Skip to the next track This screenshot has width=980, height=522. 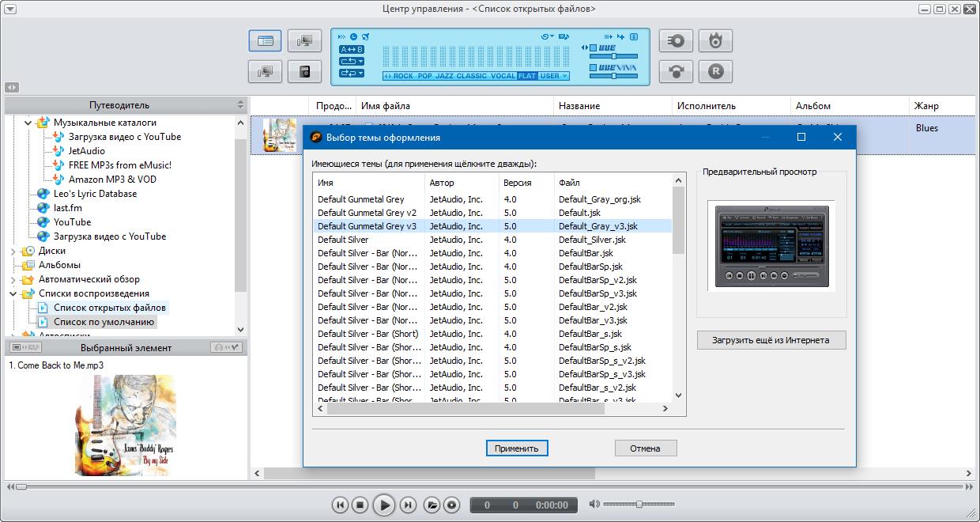408,505
